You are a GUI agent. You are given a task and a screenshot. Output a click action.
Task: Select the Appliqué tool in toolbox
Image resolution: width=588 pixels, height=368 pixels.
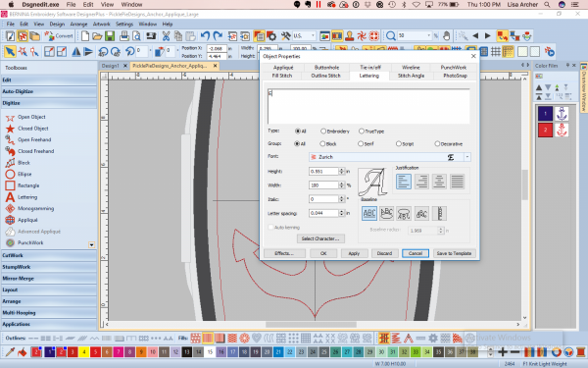[x=22, y=220]
